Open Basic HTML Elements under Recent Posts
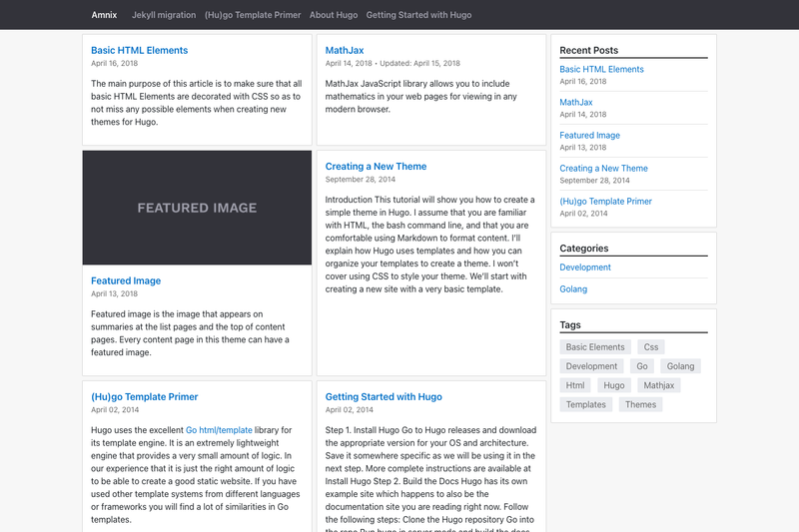 click(601, 69)
